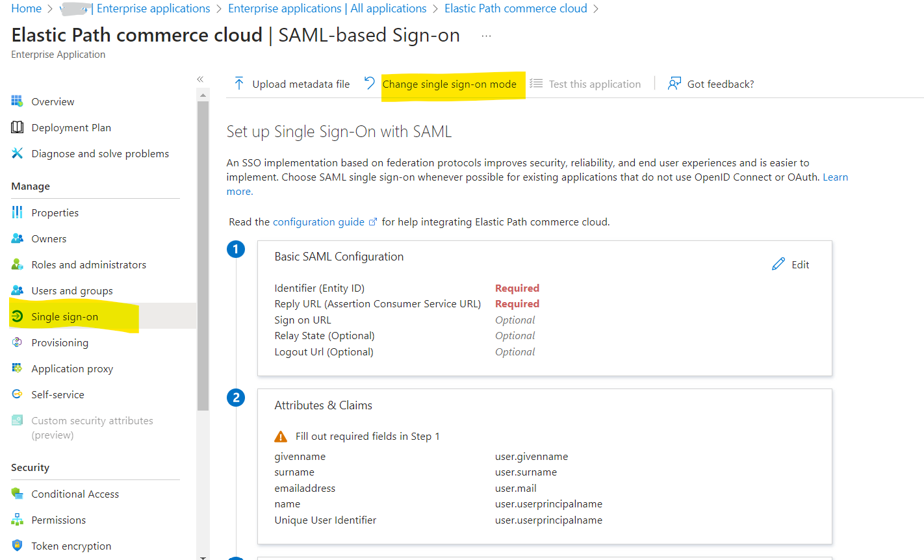Open Application proxy settings
The height and width of the screenshot is (560, 924).
(72, 368)
